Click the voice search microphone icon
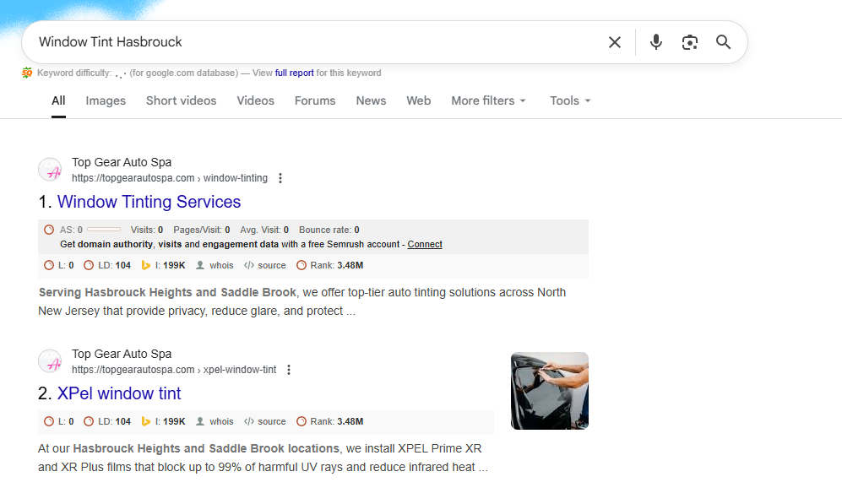Image resolution: width=842 pixels, height=504 pixels. 656,42
